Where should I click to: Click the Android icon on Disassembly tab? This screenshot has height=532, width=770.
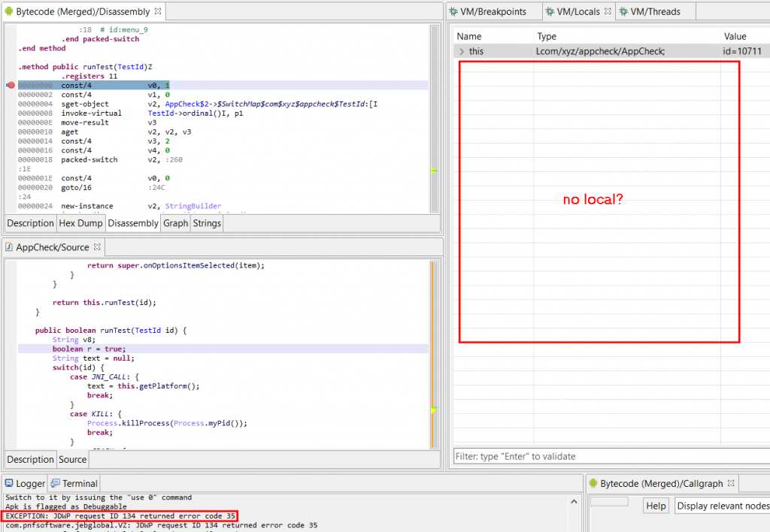tap(9, 11)
